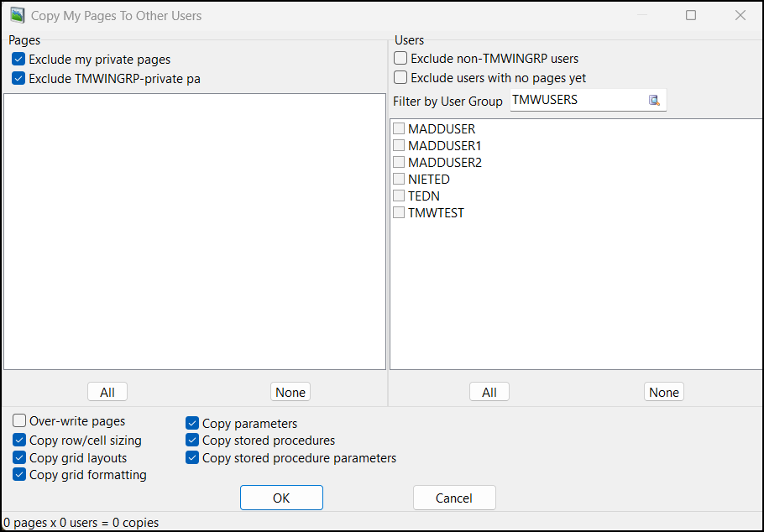
Task: Uncheck Copy row/cell sizing
Action: tap(18, 440)
